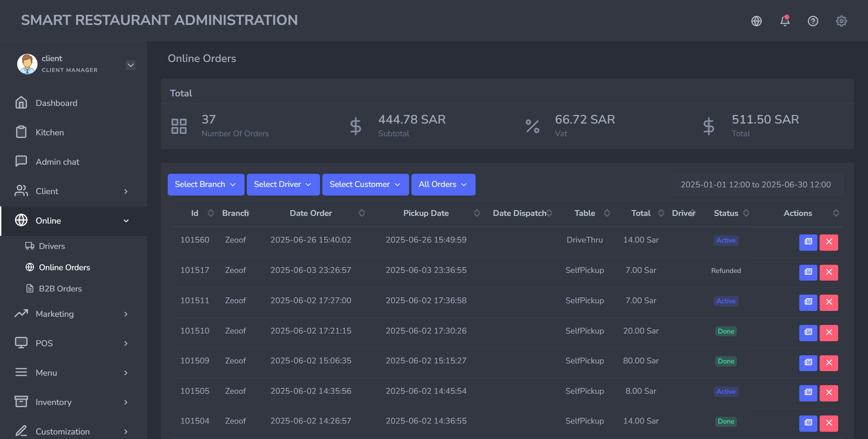View details of order 101509
Screen dimensions: 868x439
point(808,363)
